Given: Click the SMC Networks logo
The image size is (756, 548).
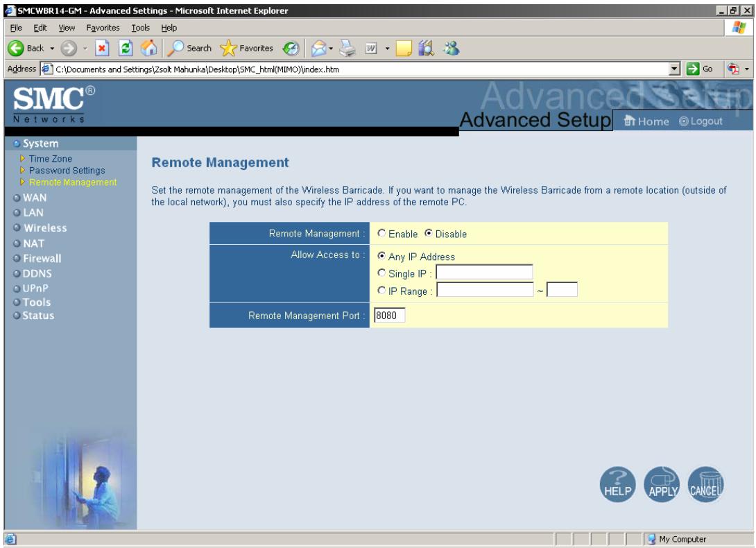Looking at the screenshot, I should (x=53, y=104).
